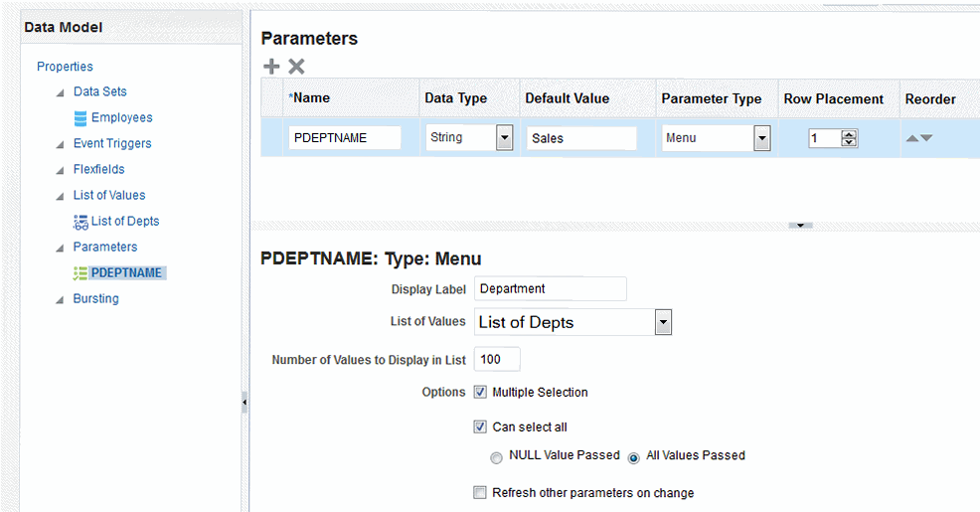Toggle the Multiple Selection checkbox
This screenshot has height=512, width=980.
point(481,393)
